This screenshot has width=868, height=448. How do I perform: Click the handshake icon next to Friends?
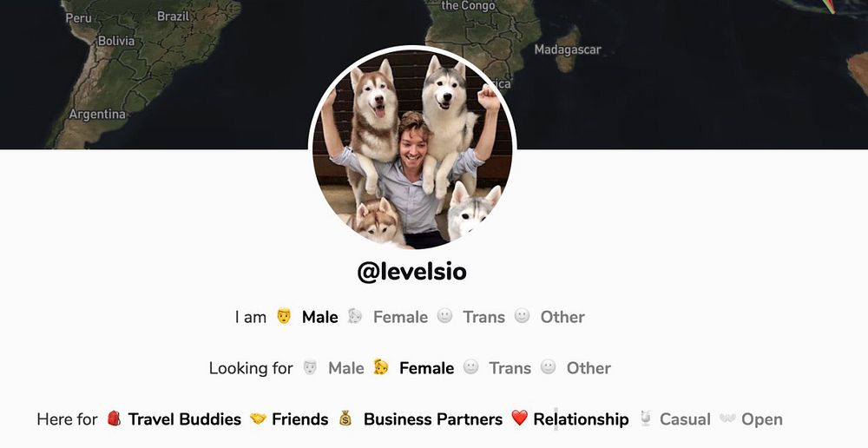point(258,418)
